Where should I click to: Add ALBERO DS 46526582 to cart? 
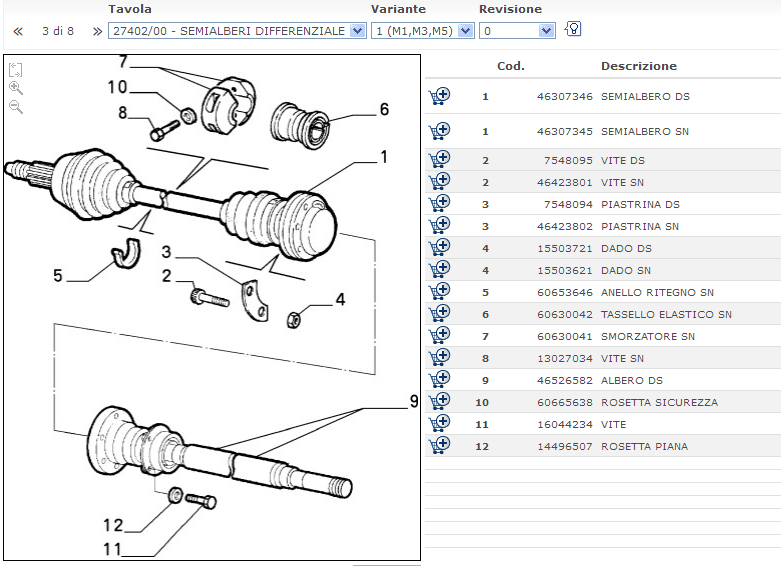pyautogui.click(x=439, y=380)
